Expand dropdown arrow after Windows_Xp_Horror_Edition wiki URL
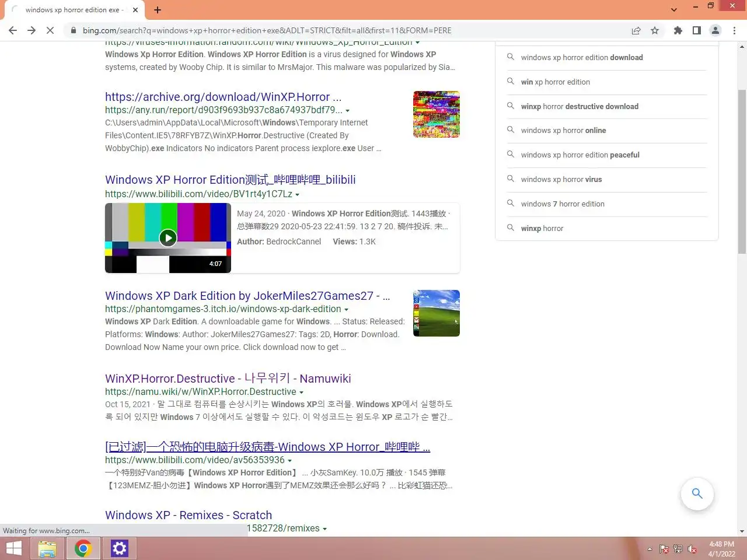Screen dimensions: 747x560 (417, 43)
